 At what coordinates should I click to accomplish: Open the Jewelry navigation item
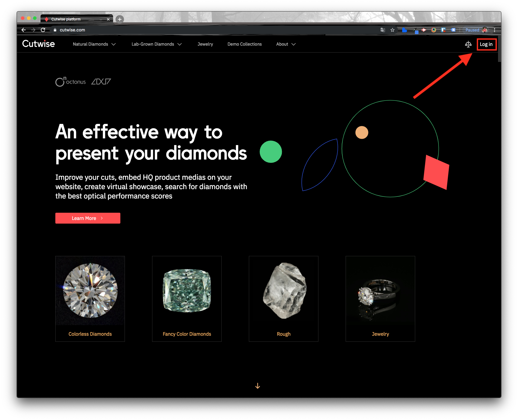pos(205,44)
